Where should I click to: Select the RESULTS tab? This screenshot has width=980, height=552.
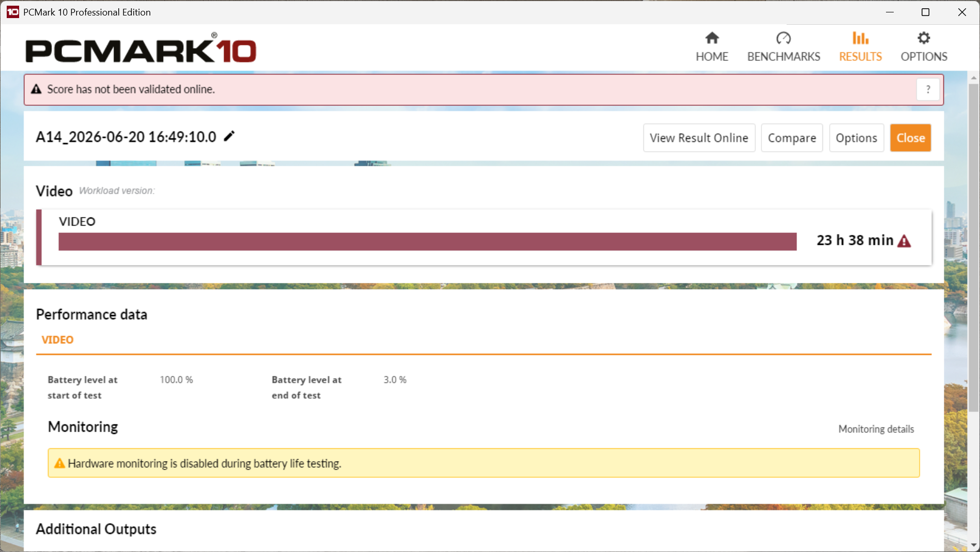click(x=860, y=47)
